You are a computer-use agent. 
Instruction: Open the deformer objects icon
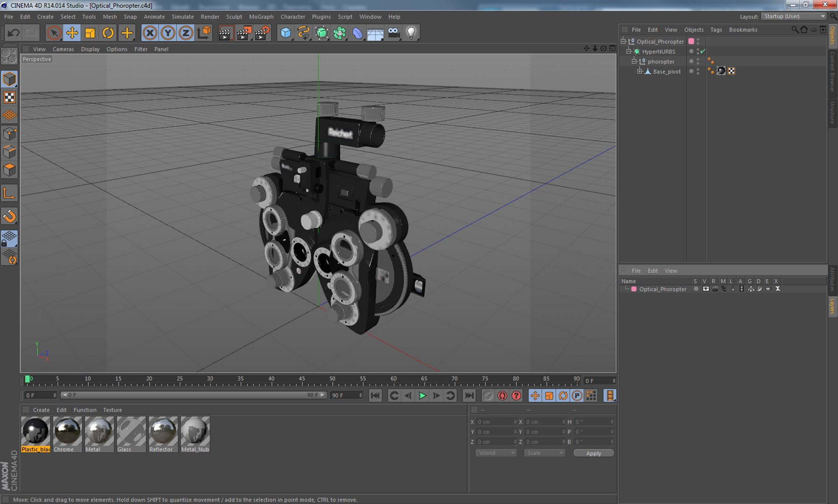[x=357, y=33]
